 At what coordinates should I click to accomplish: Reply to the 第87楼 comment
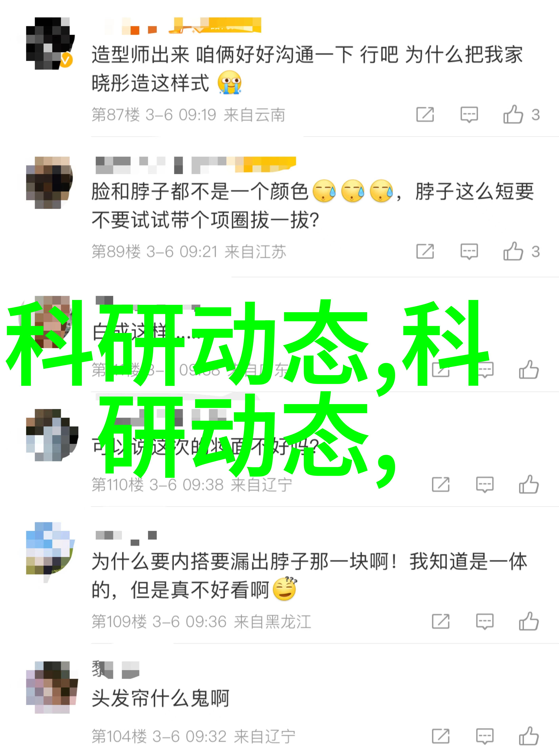pos(469,115)
